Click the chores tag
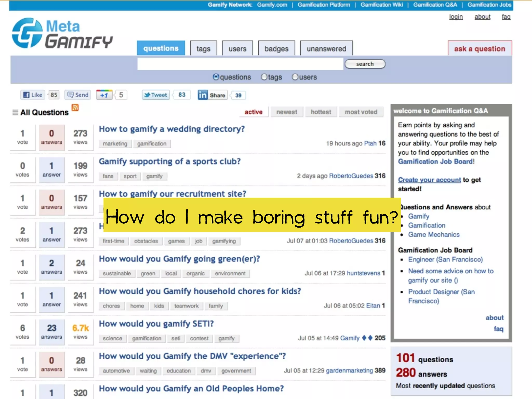Viewport: 532px width, 399px height. (x=111, y=306)
